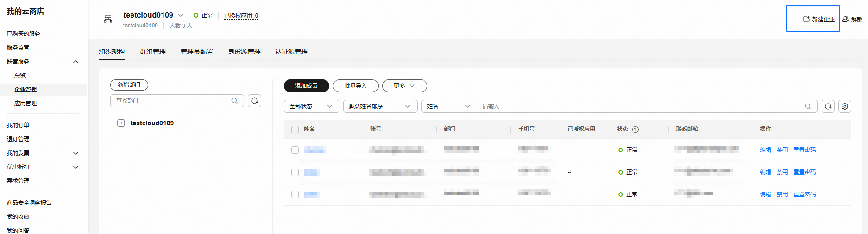Check the first member row checkbox
868x234 pixels.
point(295,150)
